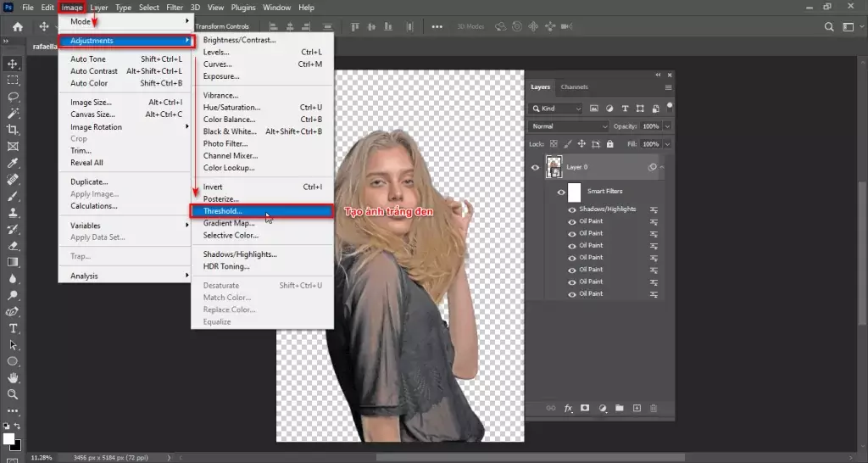Open the Home screen icon

pos(18,26)
